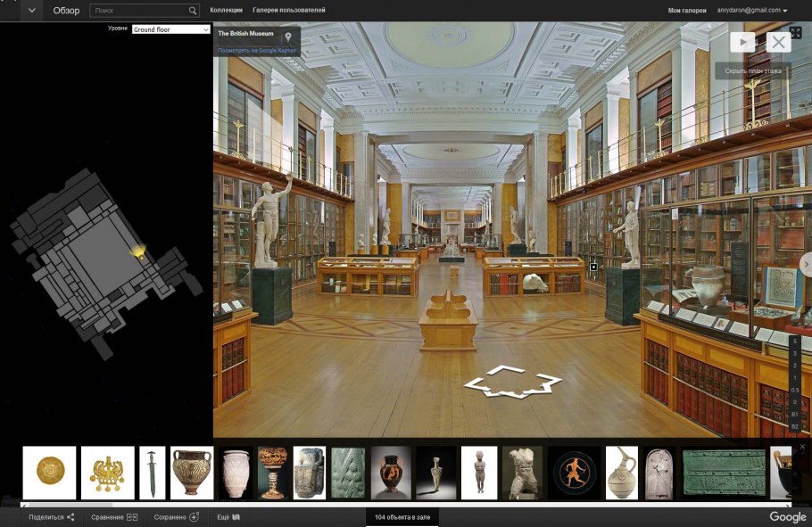Click the Поделиться share icon
The width and height of the screenshot is (812, 527).
(70, 515)
